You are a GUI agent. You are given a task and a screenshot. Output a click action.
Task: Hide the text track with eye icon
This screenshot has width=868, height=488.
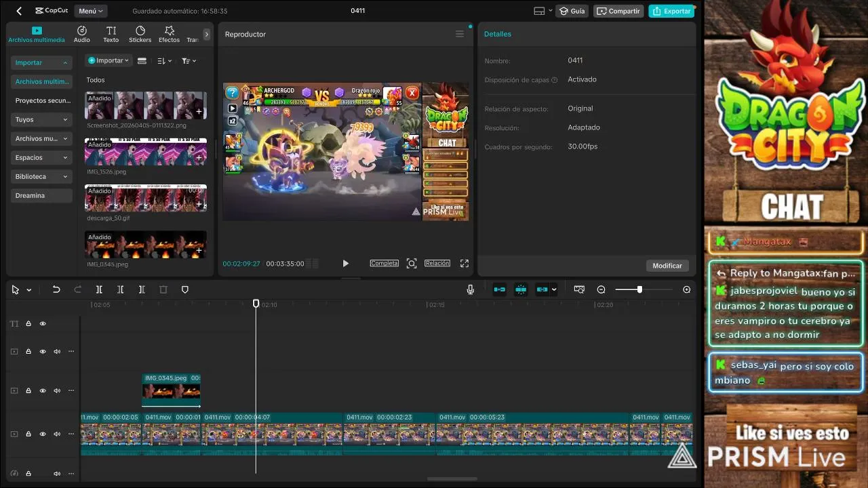coord(43,324)
